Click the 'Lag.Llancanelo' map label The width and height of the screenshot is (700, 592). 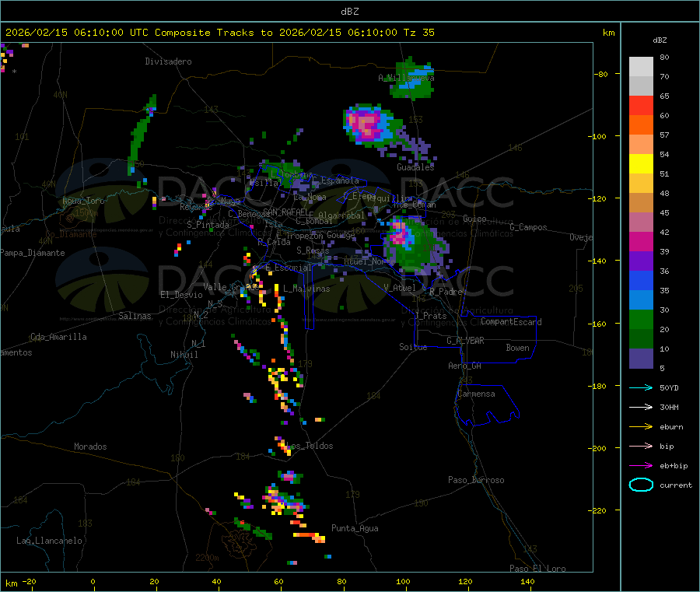[x=50, y=541]
